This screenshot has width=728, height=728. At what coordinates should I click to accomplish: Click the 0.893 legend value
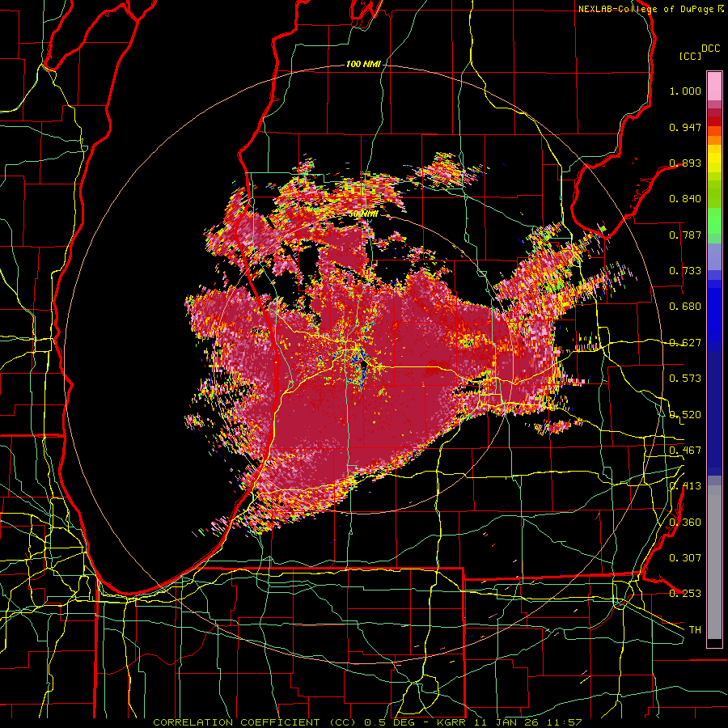pyautogui.click(x=685, y=163)
